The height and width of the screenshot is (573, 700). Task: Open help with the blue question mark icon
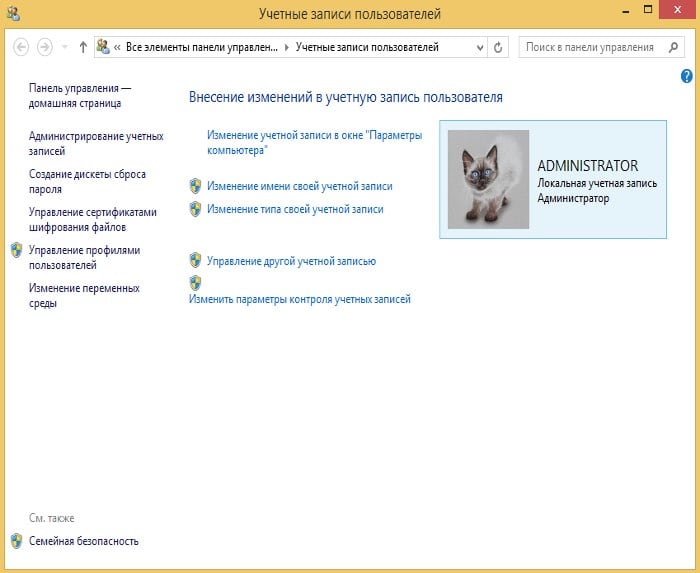pos(687,76)
